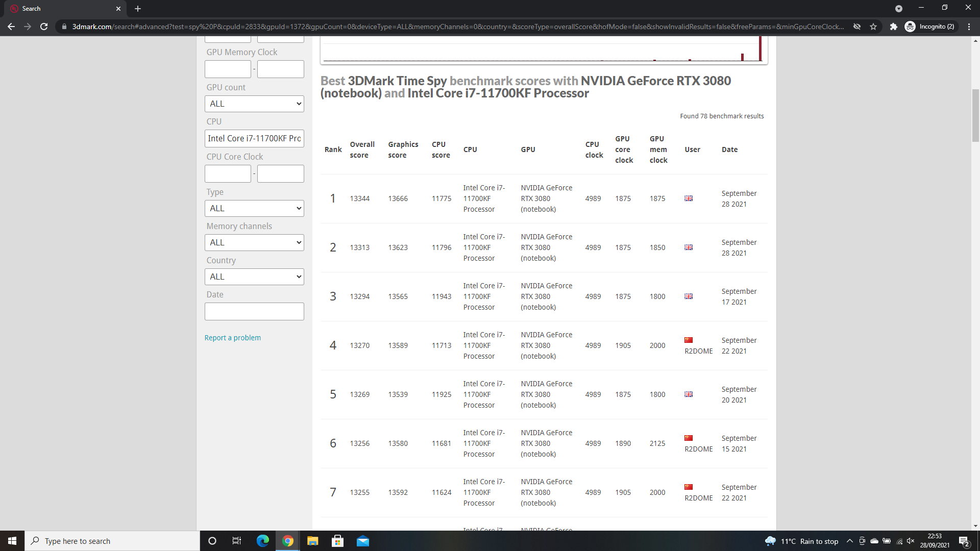
Task: Open Microsoft Edge from taskbar
Action: (x=263, y=541)
